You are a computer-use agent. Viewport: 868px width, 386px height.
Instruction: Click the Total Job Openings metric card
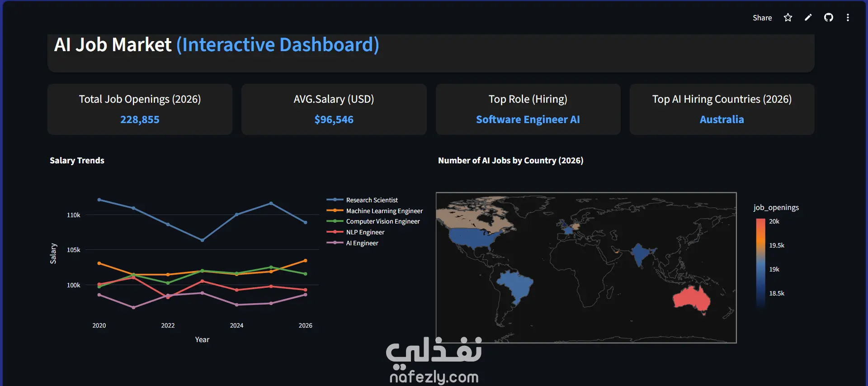[140, 109]
